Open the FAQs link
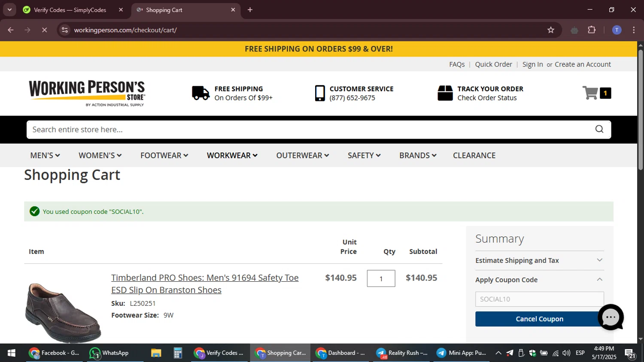 point(457,64)
